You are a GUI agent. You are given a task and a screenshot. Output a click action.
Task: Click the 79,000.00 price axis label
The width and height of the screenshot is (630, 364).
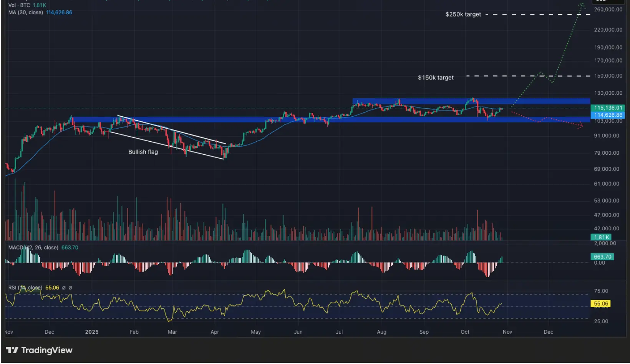pos(607,153)
